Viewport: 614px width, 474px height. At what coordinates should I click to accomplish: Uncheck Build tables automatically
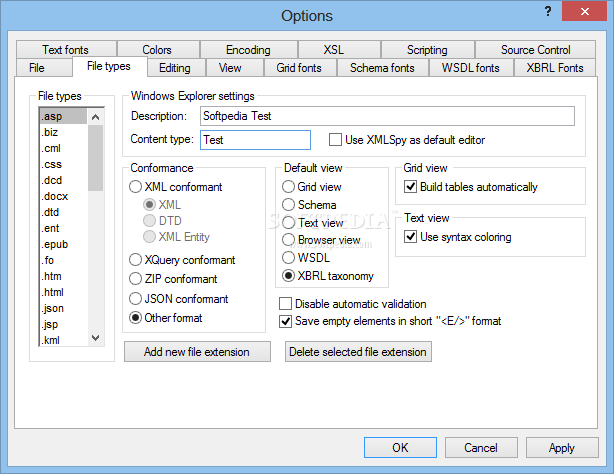(410, 187)
